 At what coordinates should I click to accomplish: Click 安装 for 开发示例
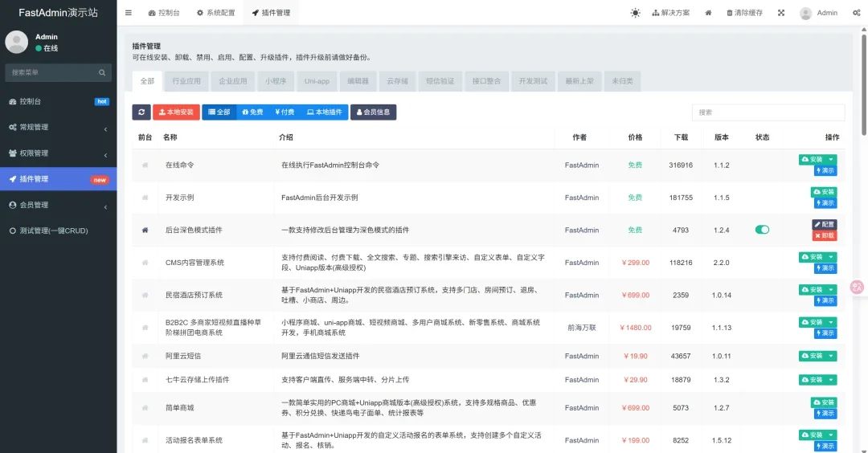(824, 192)
